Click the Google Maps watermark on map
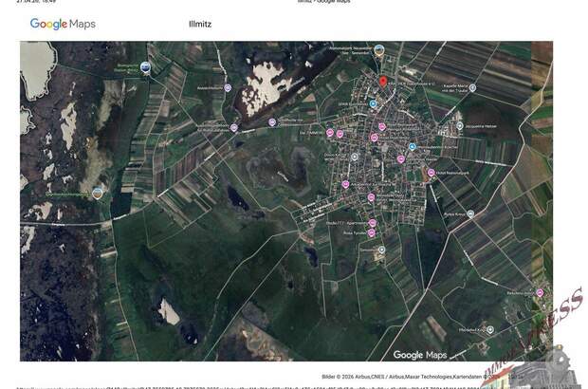This screenshot has height=389, width=588. [419, 355]
